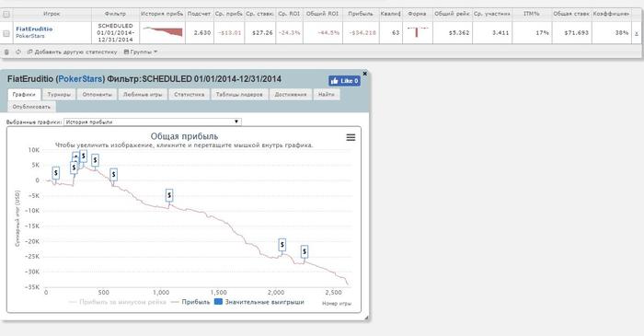
Task: Click the Опубликовать tab
Action: [31, 107]
